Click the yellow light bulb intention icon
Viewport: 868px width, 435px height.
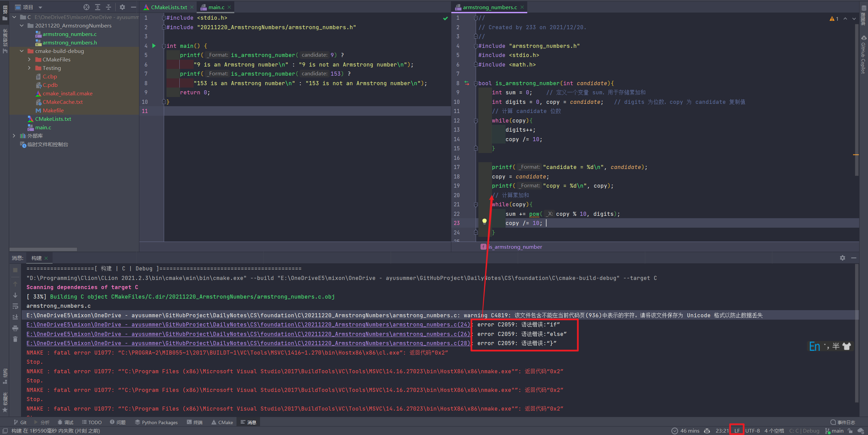[485, 222]
